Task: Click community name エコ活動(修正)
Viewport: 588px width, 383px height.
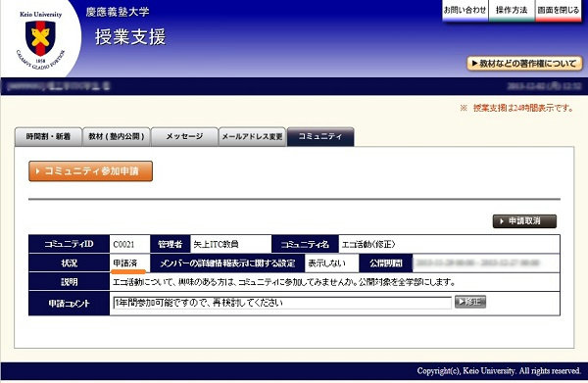Action: (368, 244)
